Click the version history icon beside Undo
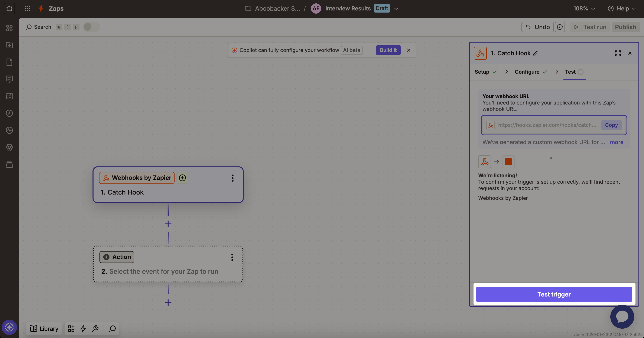This screenshot has height=338, width=644. point(560,27)
